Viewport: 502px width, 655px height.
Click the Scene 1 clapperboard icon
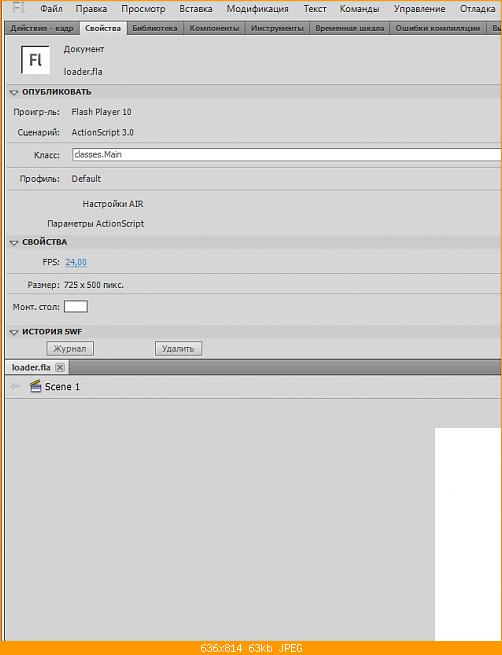(36, 386)
